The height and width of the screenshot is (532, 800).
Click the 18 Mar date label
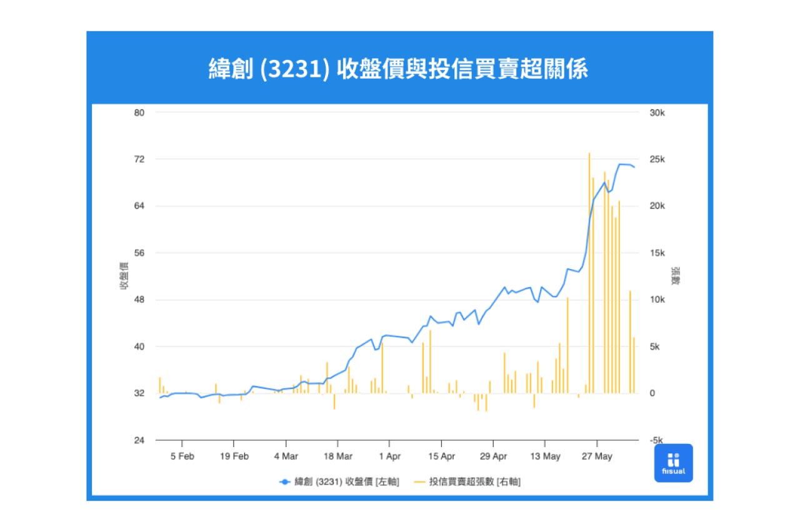[x=338, y=456]
